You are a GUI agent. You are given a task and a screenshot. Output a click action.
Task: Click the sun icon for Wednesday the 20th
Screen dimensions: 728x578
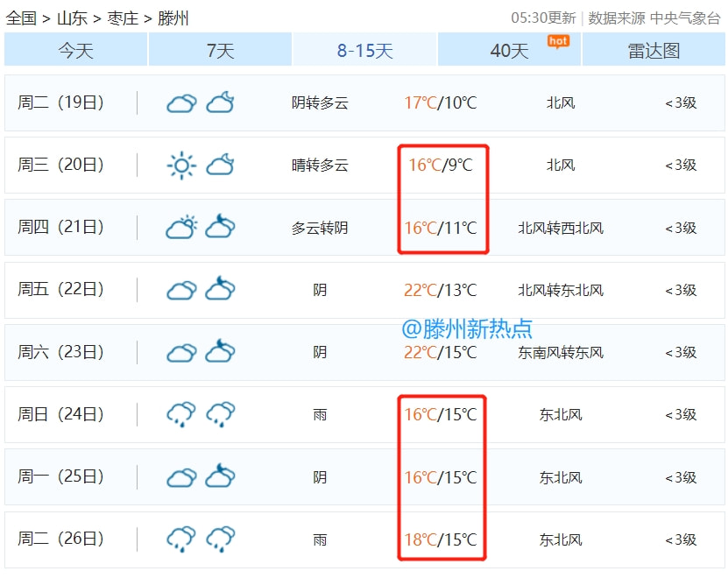pyautogui.click(x=181, y=165)
